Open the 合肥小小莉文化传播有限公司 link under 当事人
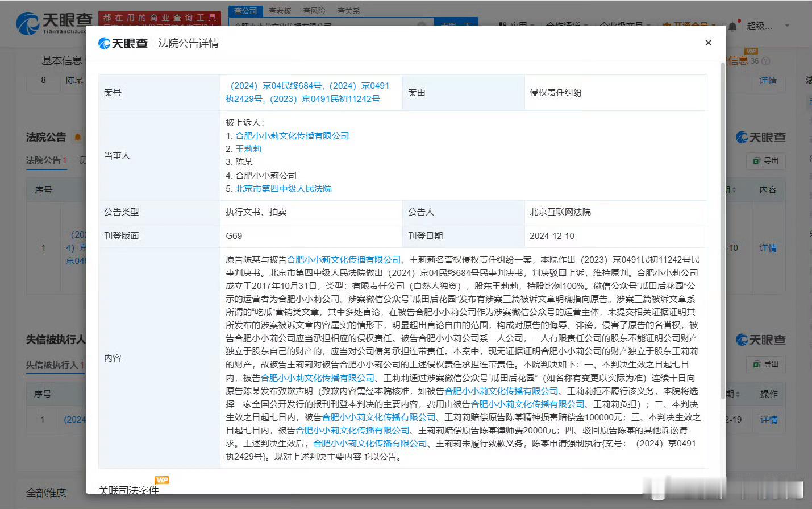This screenshot has height=509, width=812. click(292, 135)
